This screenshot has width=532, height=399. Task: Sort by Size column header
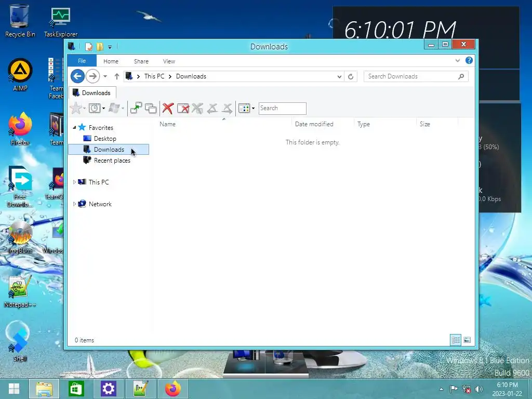click(x=437, y=124)
